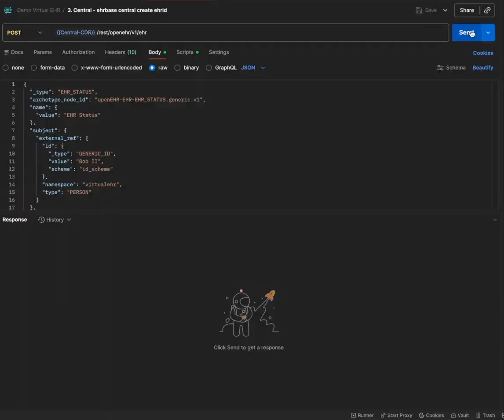Open the Scripts tab
This screenshot has width=504, height=420.
185,52
